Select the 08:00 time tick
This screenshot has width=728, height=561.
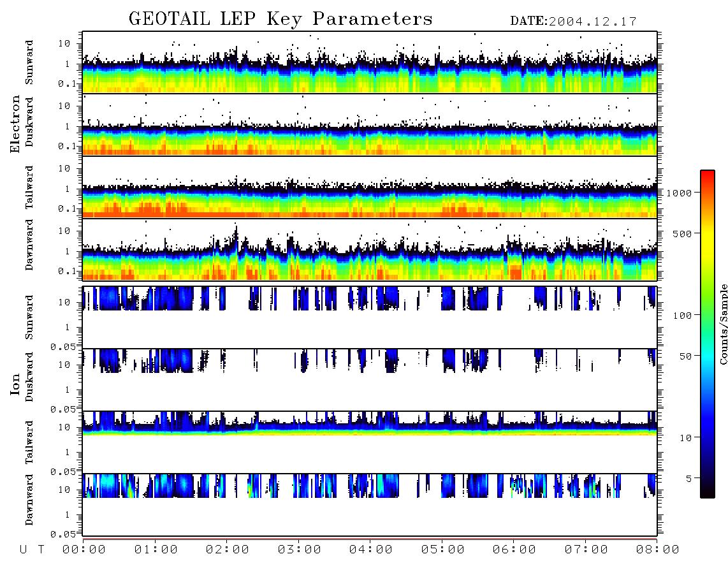[658, 550]
